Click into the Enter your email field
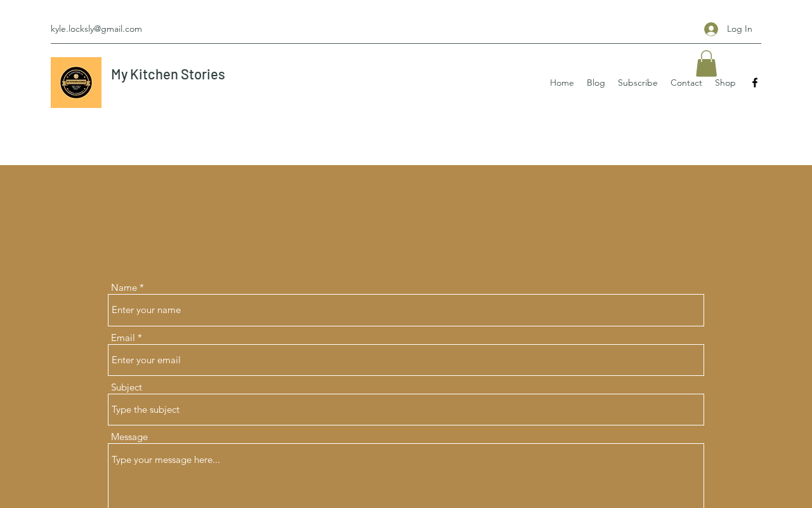The width and height of the screenshot is (812, 508). [x=406, y=360]
